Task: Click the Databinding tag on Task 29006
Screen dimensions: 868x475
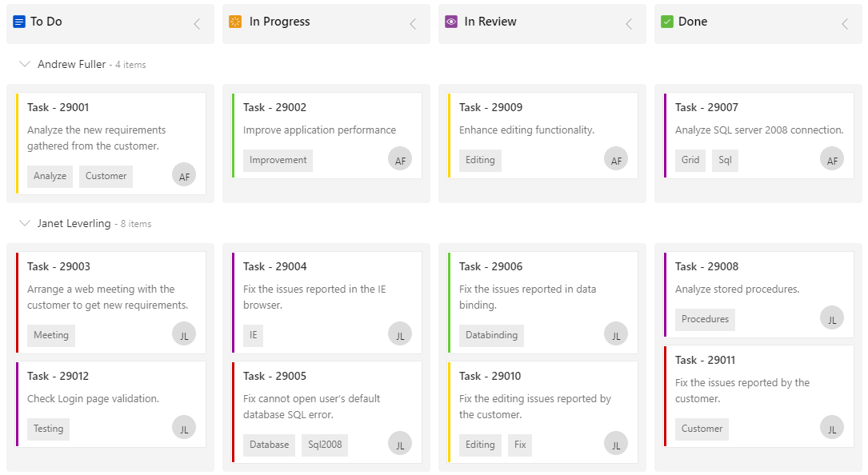Action: pos(491,335)
